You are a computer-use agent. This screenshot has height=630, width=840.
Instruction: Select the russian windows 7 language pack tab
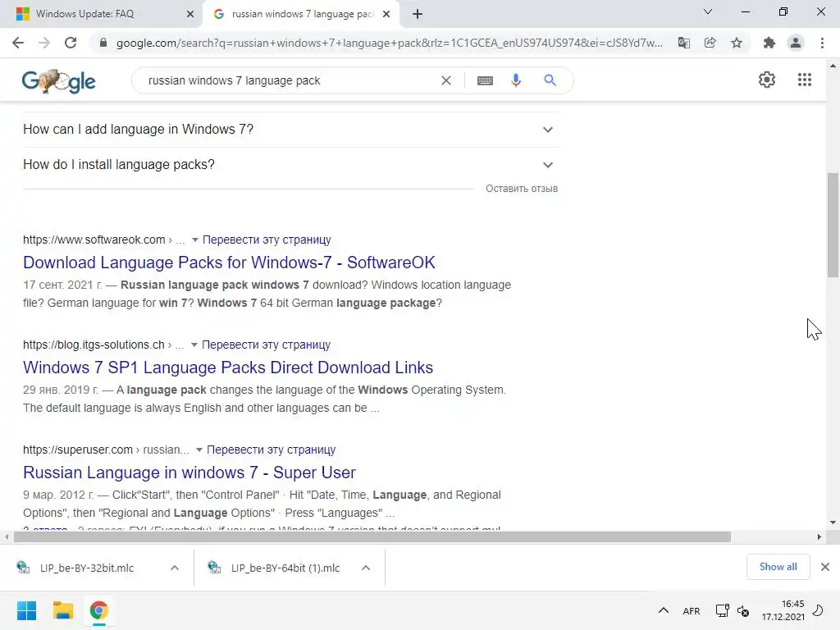pos(301,14)
